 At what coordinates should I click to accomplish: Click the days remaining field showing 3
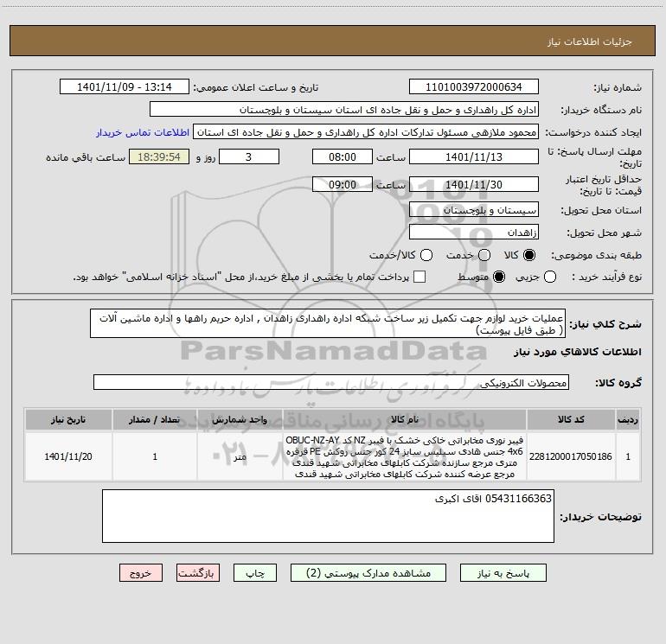pyautogui.click(x=249, y=157)
